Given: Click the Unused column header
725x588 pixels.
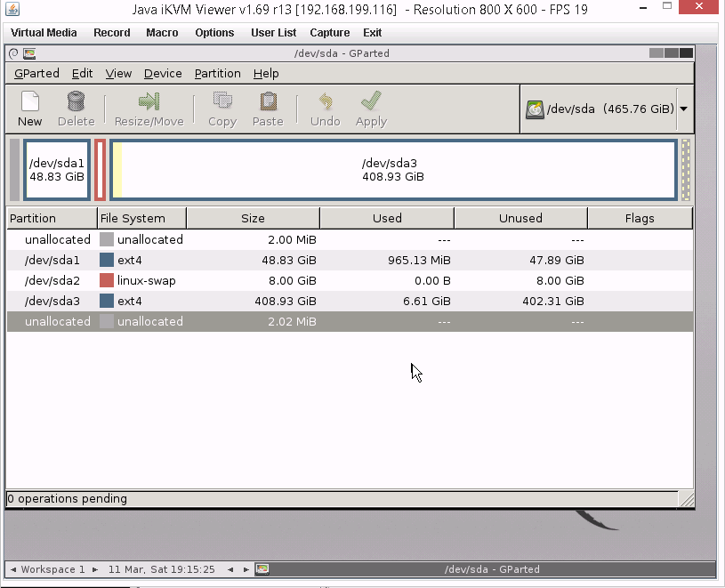Looking at the screenshot, I should [520, 218].
